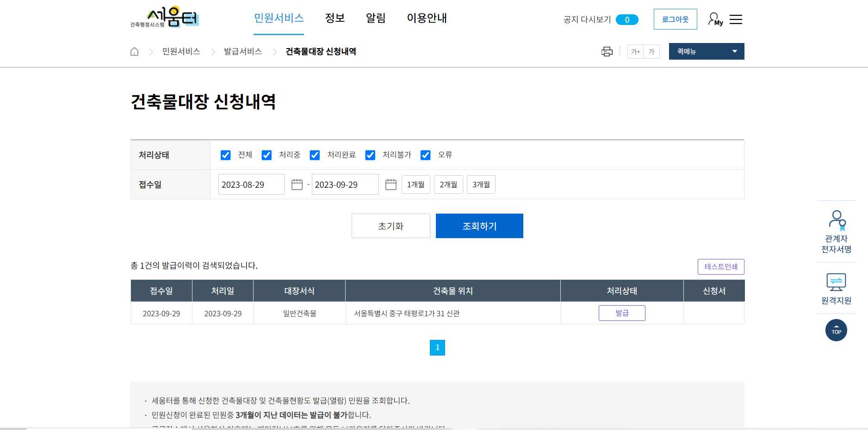Viewport: 868px width, 430px height.
Task: Open end date calendar picker icon
Action: pyautogui.click(x=391, y=184)
